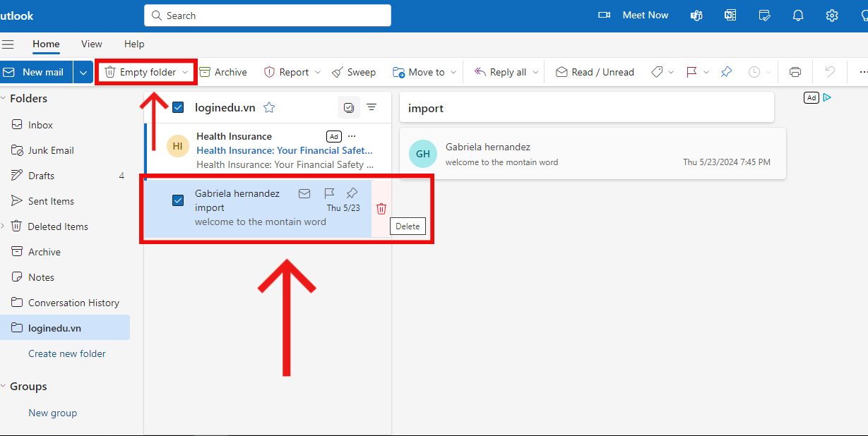This screenshot has width=868, height=436.
Task: Click the New group link
Action: coord(53,413)
